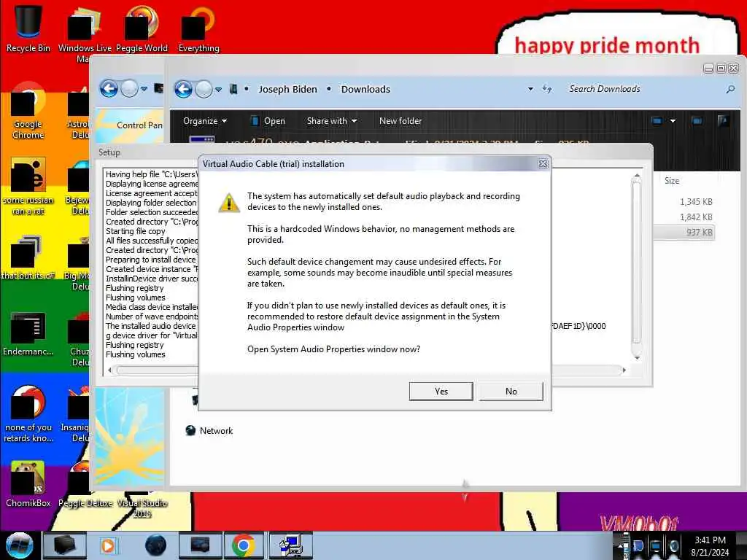Expand the address bar history dropdown
Screen dimensions: 747x560
pos(530,89)
